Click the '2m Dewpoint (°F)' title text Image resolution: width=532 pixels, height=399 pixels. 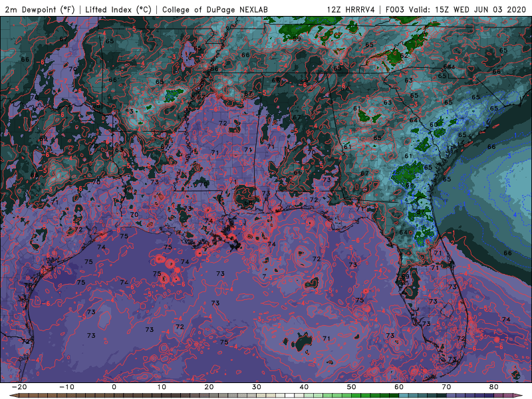point(40,9)
